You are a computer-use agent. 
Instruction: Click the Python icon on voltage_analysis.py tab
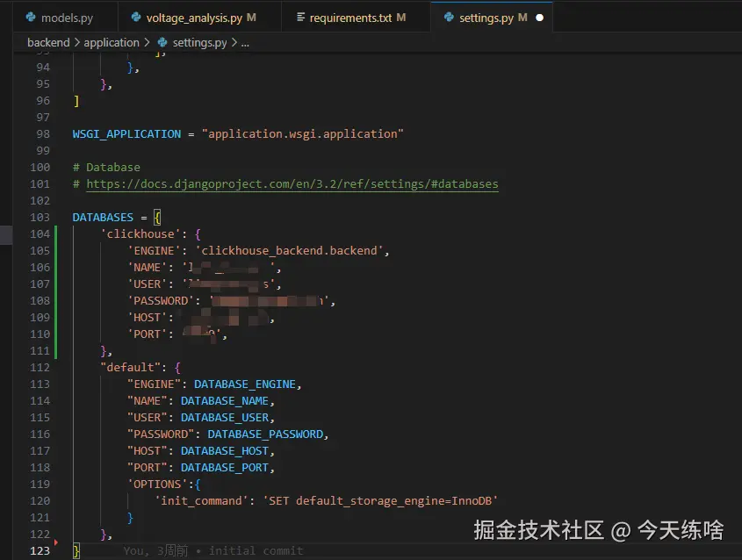tap(136, 18)
